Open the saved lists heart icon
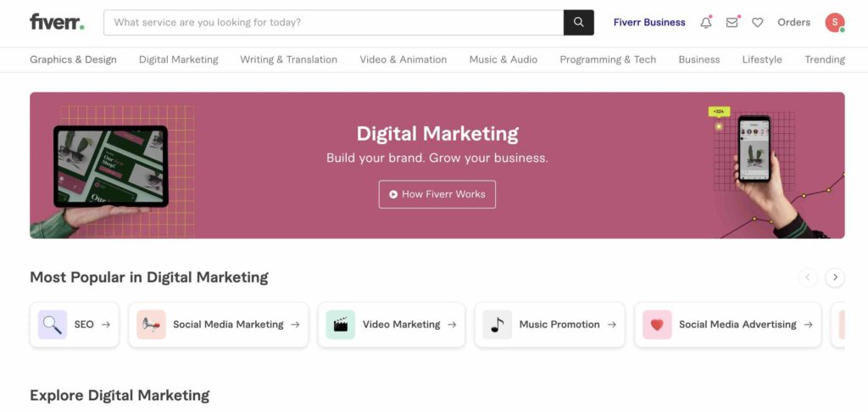Screen dimensions: 868x412 tap(757, 22)
